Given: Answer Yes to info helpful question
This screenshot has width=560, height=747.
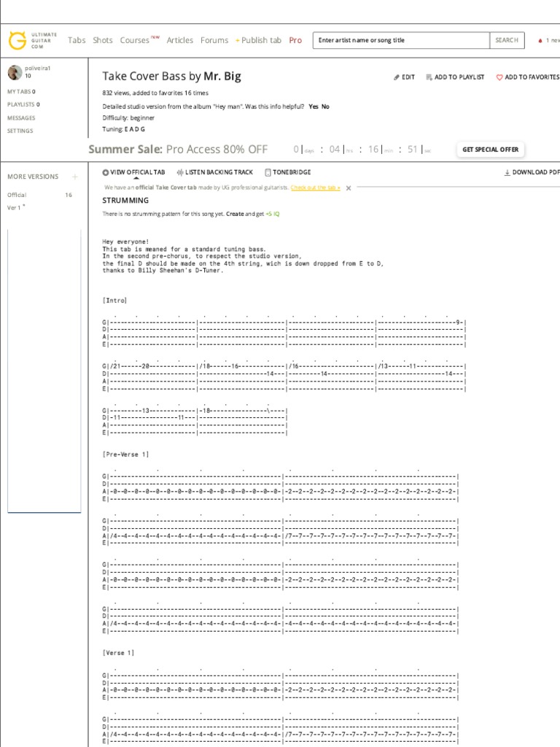Looking at the screenshot, I should (314, 107).
